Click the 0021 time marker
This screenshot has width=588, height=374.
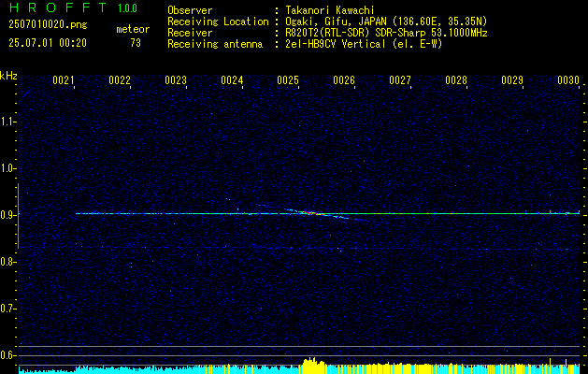pyautogui.click(x=64, y=80)
